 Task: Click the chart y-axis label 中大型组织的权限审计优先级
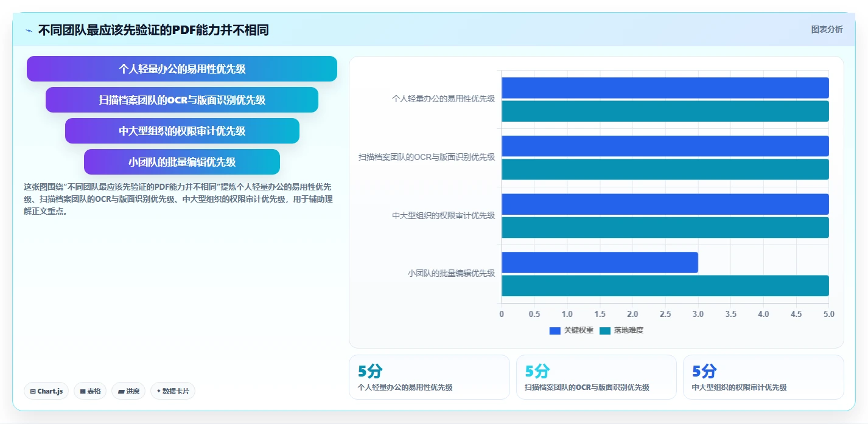tap(444, 215)
